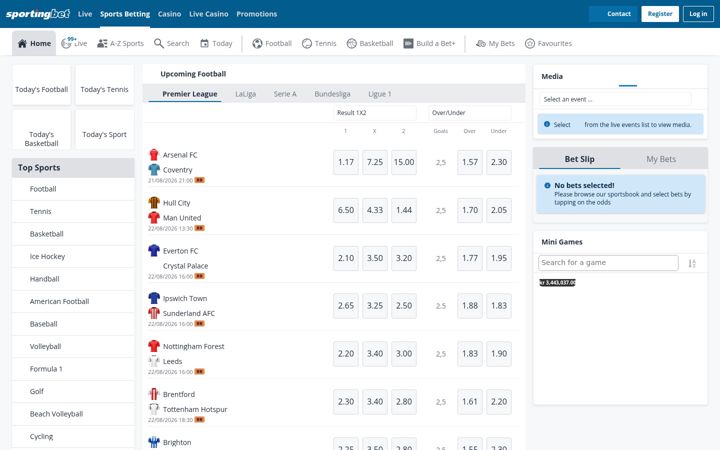Screen dimensions: 720x450
Task: Select the Basketball icon in toolbar
Action: (x=352, y=43)
